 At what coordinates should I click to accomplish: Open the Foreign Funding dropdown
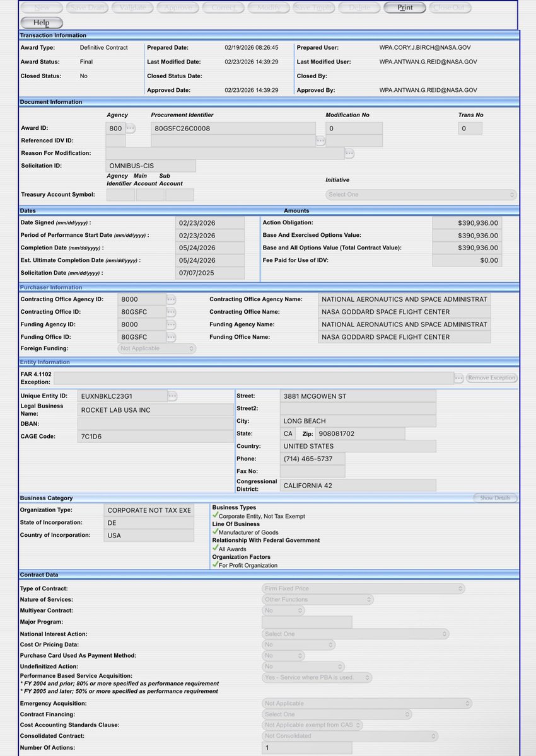[x=157, y=348]
